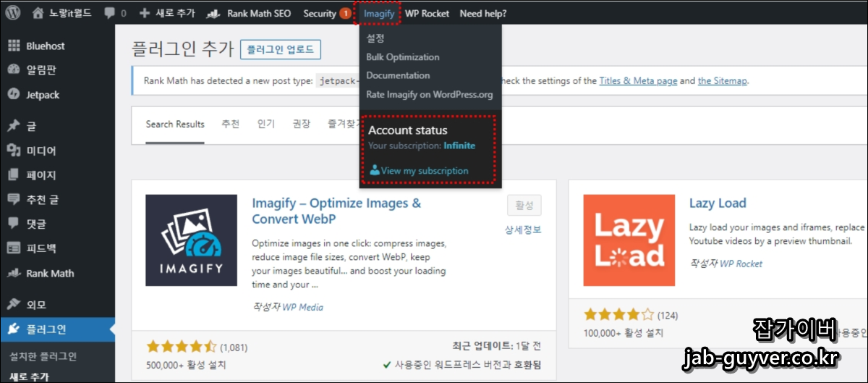
Task: Open 댓글 comments sidebar item
Action: pyautogui.click(x=57, y=224)
